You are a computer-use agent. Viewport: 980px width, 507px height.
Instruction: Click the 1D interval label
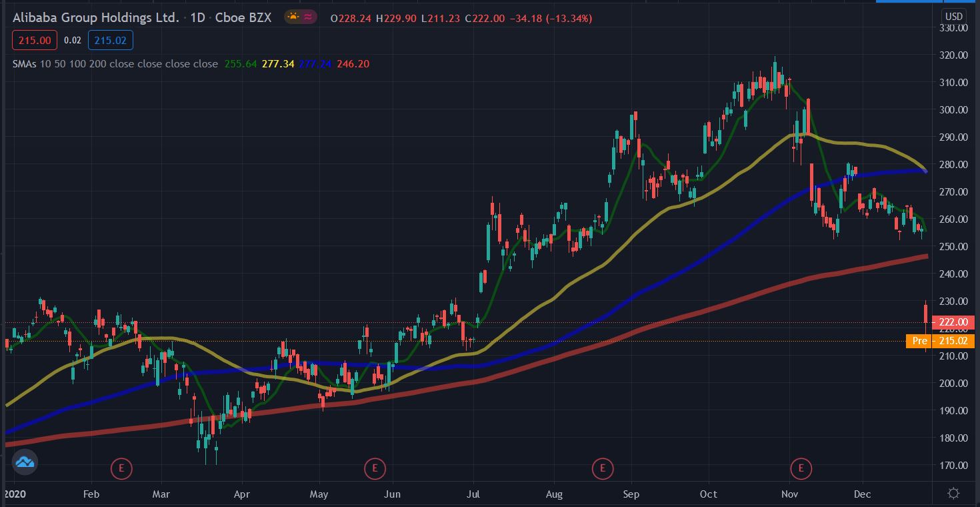pos(197,18)
